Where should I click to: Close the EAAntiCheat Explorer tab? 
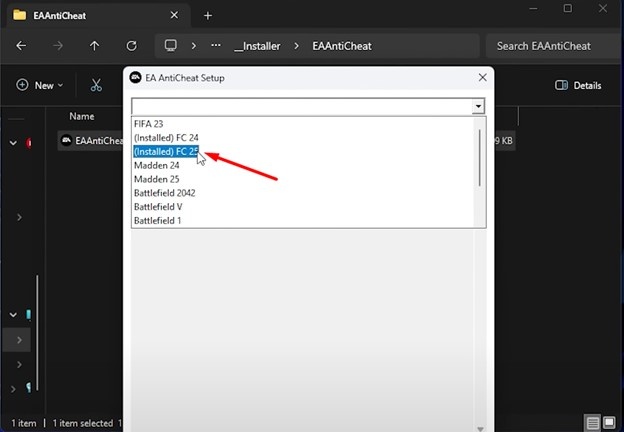point(174,15)
